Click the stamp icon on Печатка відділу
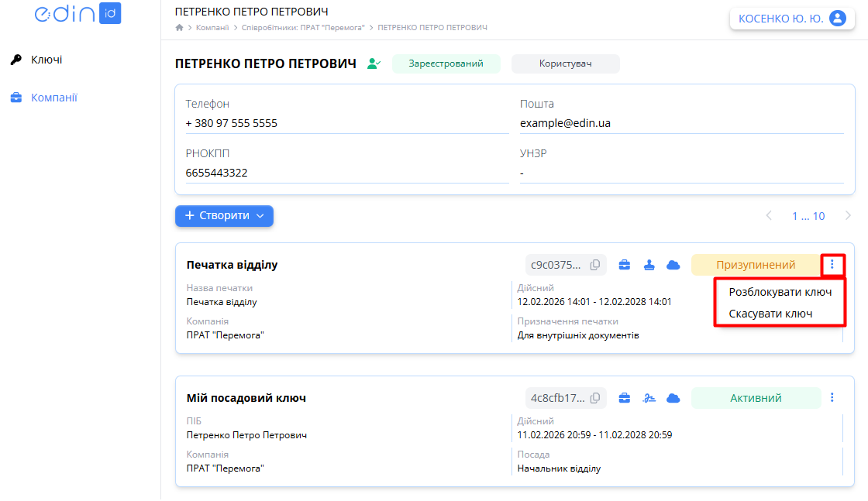Screen dimensions: 868x501 click(649, 265)
